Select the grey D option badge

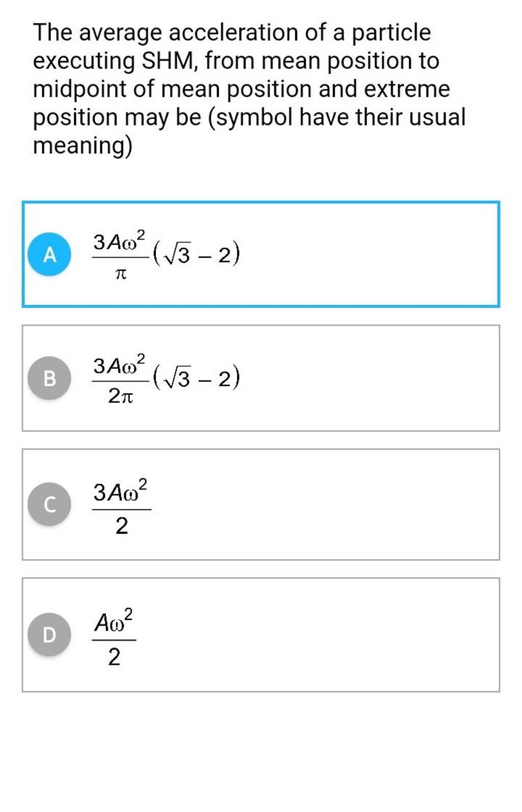pos(49,635)
